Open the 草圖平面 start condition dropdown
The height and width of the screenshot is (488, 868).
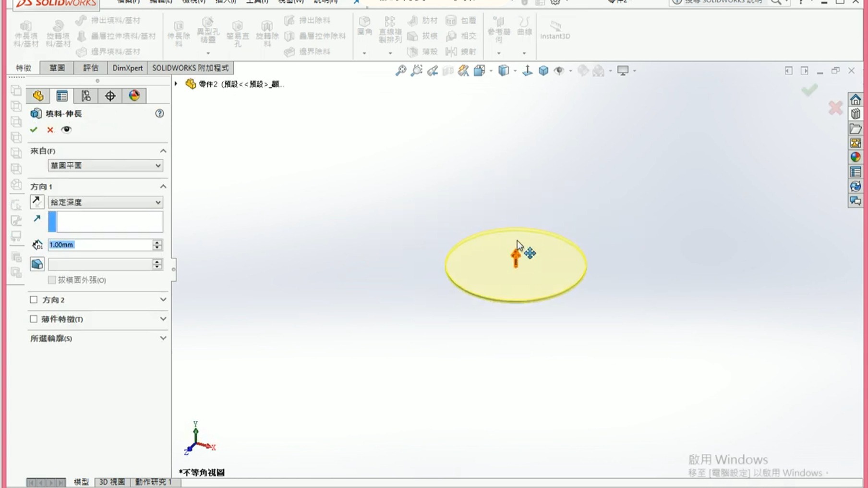(x=105, y=166)
